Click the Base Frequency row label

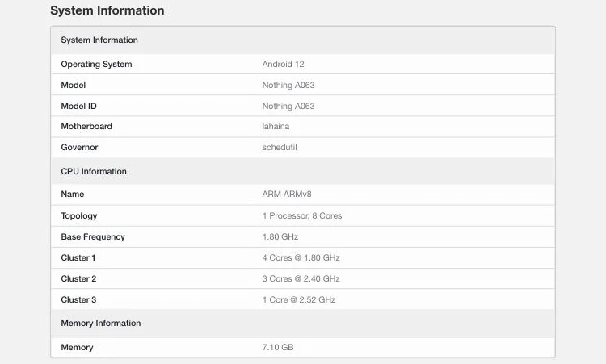pyautogui.click(x=93, y=237)
